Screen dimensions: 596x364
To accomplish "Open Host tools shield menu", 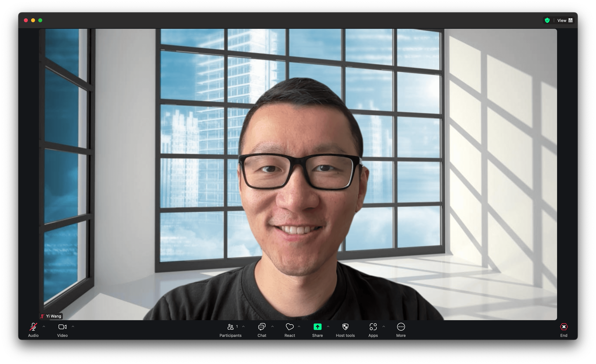I will pyautogui.click(x=345, y=330).
